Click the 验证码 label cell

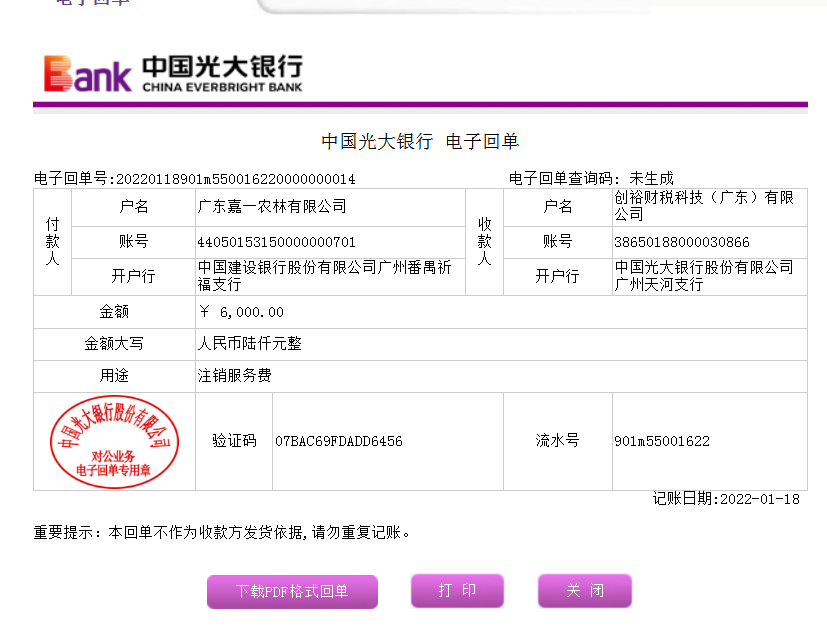pyautogui.click(x=234, y=441)
